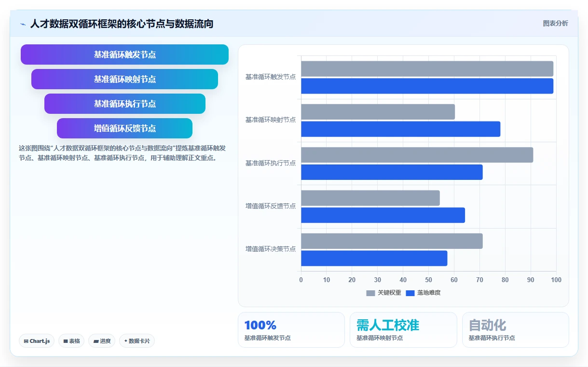Click the 100% data card
588x367 pixels.
pos(291,330)
